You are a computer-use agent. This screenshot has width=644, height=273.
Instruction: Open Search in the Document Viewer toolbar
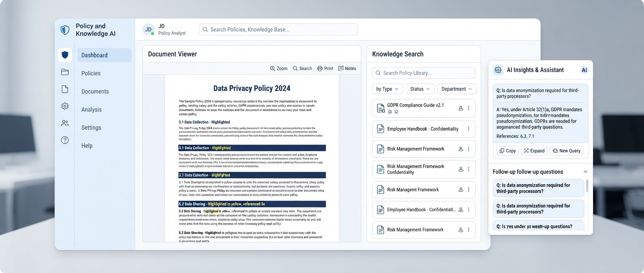click(x=302, y=69)
